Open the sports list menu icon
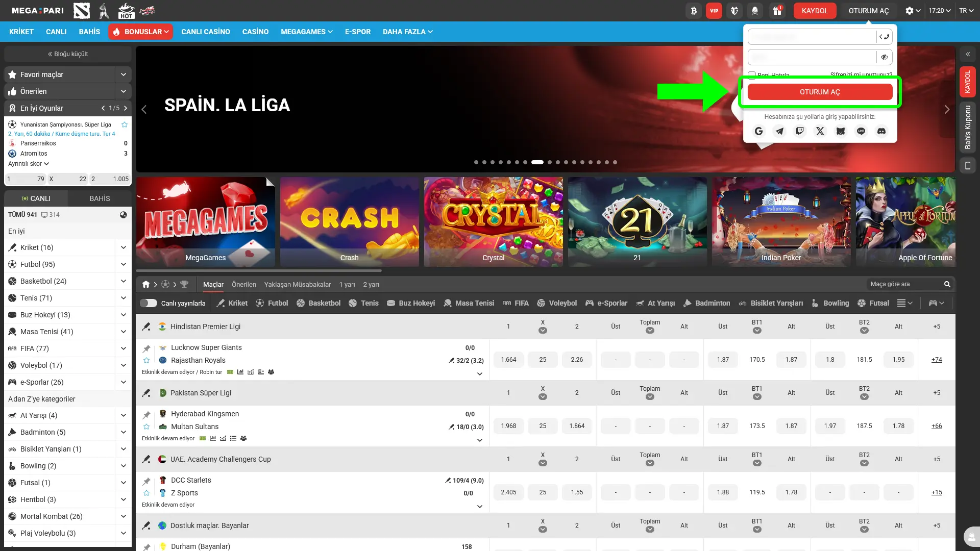 coord(905,303)
